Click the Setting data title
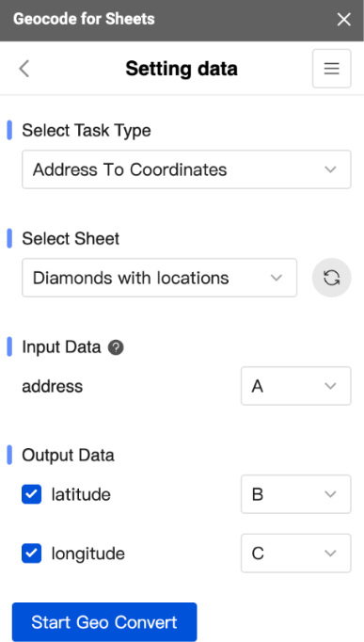The width and height of the screenshot is (364, 642). 182,69
